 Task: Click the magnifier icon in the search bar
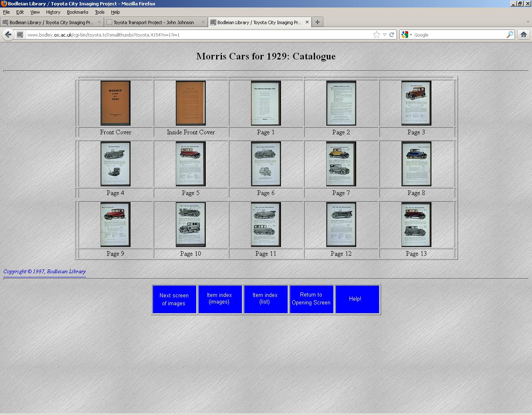pyautogui.click(x=510, y=35)
